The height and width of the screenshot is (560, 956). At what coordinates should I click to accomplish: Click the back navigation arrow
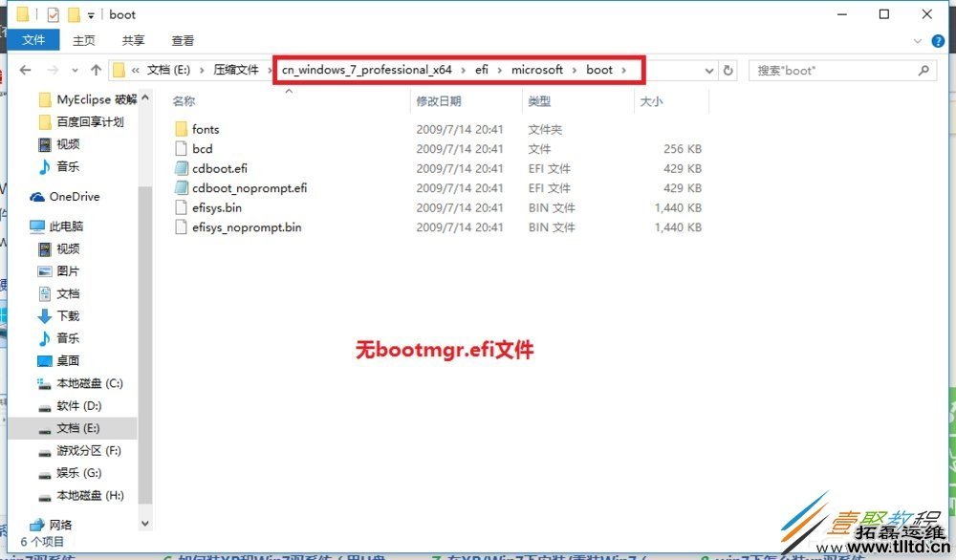tap(25, 69)
